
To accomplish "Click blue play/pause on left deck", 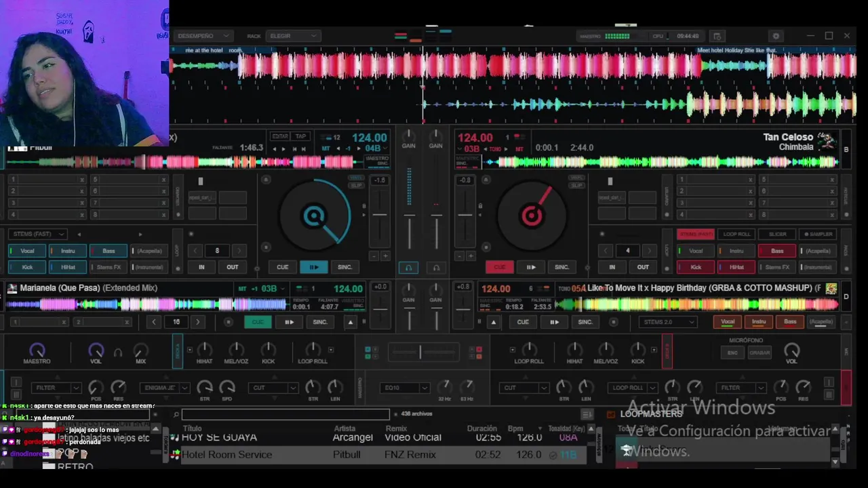I will [x=314, y=267].
